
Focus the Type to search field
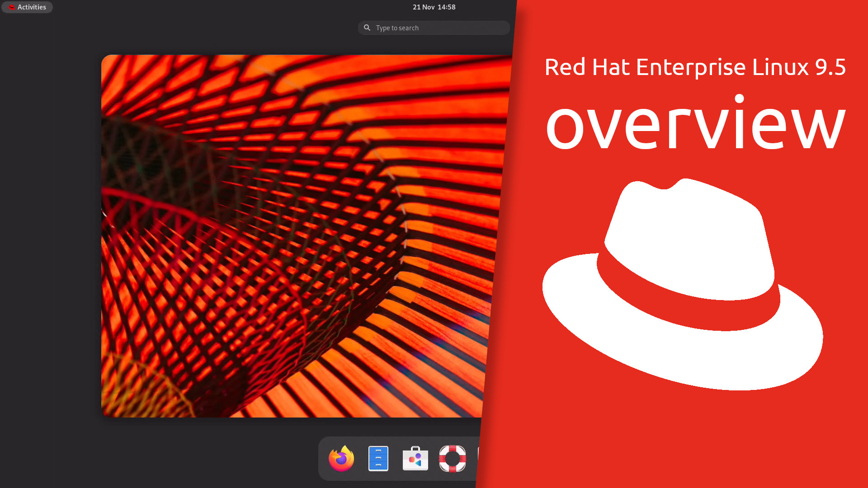[434, 28]
